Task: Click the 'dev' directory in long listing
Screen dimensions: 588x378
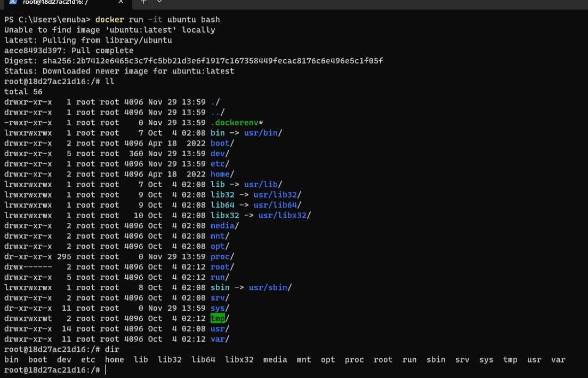Action: point(218,154)
